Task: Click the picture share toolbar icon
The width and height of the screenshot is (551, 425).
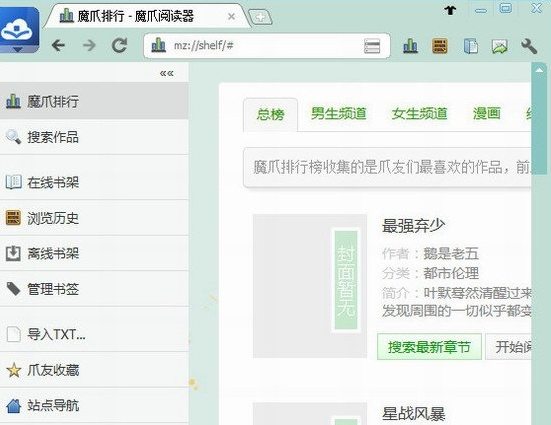Action: (x=499, y=46)
